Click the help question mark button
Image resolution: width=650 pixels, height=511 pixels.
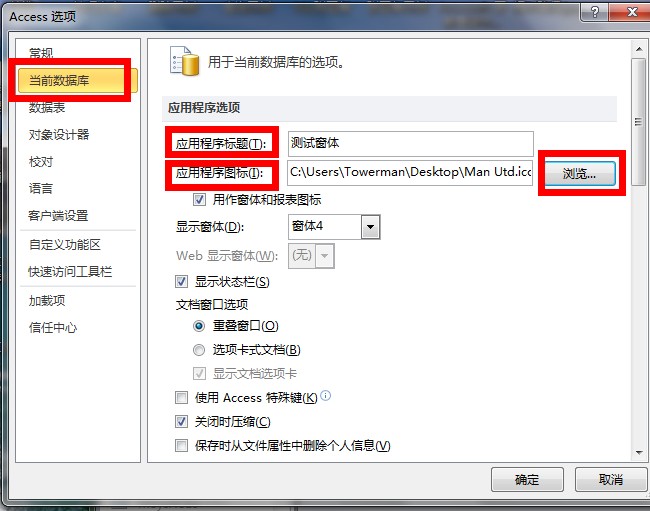pos(594,12)
